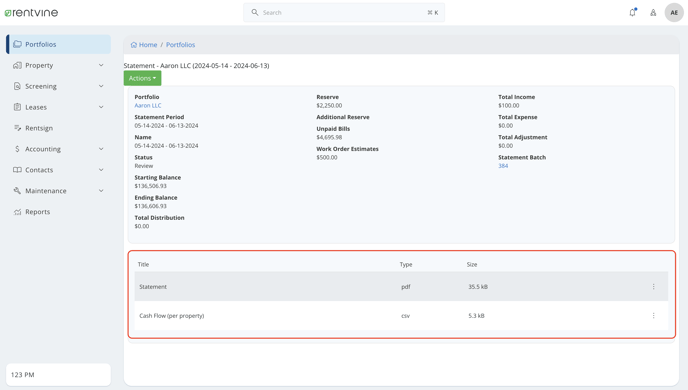Expand the Property sidebar menu

click(101, 65)
